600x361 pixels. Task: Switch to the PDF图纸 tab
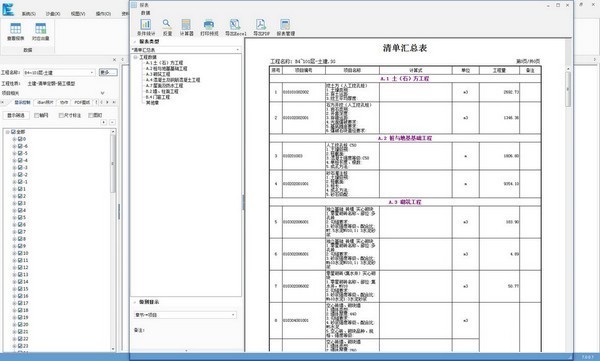click(82, 103)
